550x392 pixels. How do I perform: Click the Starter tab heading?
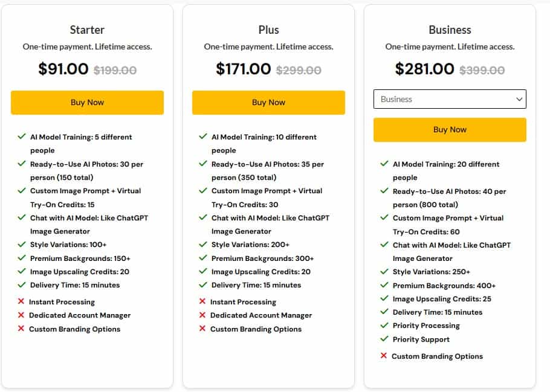[x=87, y=29]
